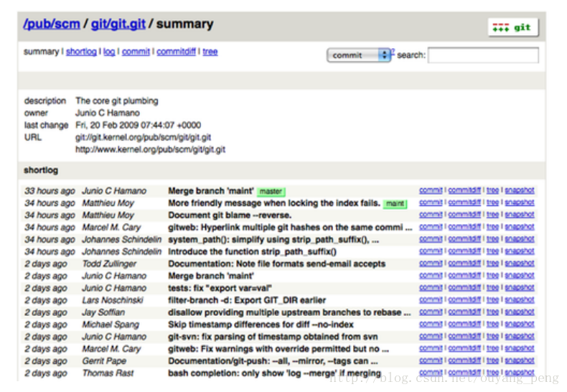The width and height of the screenshot is (567, 392).
Task: Click tree link in 'filter-branch -d' row
Action: tap(492, 300)
